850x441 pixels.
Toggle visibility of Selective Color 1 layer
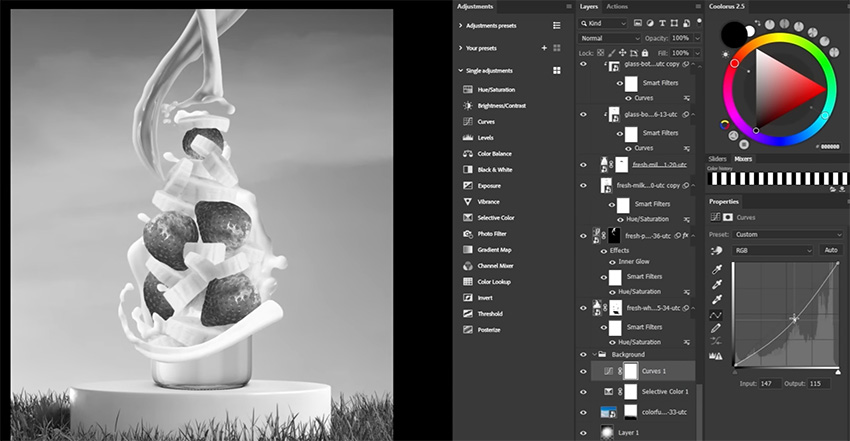(584, 391)
